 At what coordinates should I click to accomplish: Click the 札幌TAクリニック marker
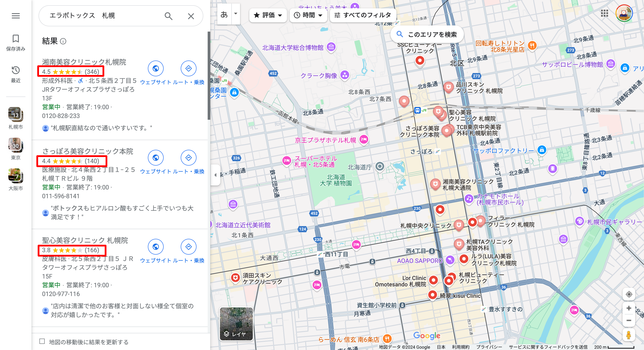459,244
